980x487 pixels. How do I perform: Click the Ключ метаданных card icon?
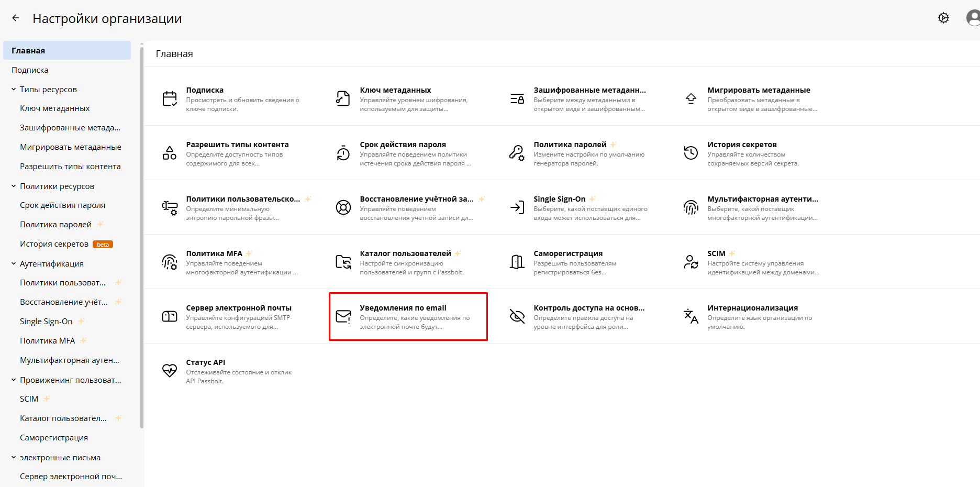(x=343, y=98)
